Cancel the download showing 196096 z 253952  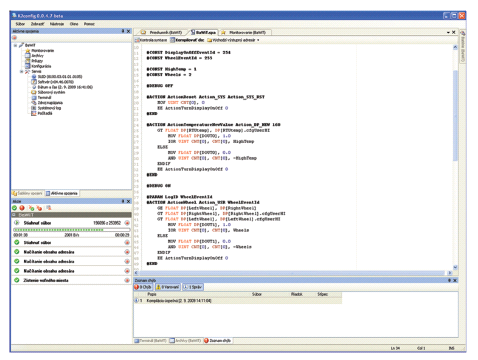(127, 223)
